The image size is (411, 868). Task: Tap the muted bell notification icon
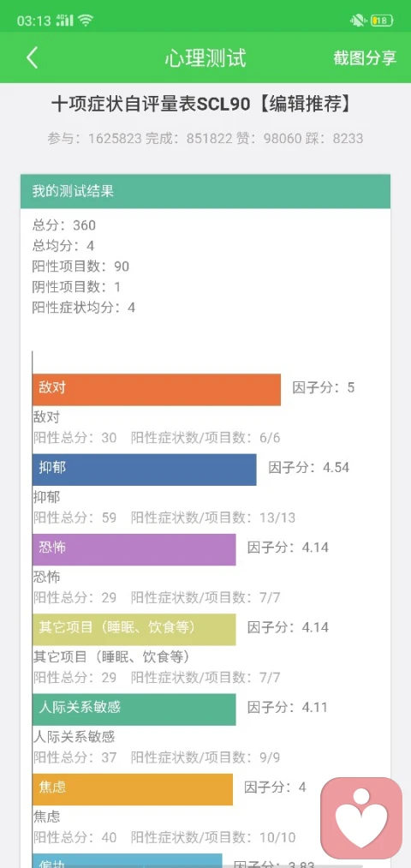(359, 21)
